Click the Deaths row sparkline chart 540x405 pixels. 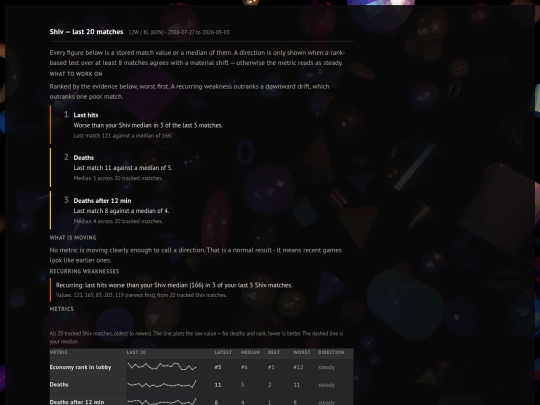[162, 384]
